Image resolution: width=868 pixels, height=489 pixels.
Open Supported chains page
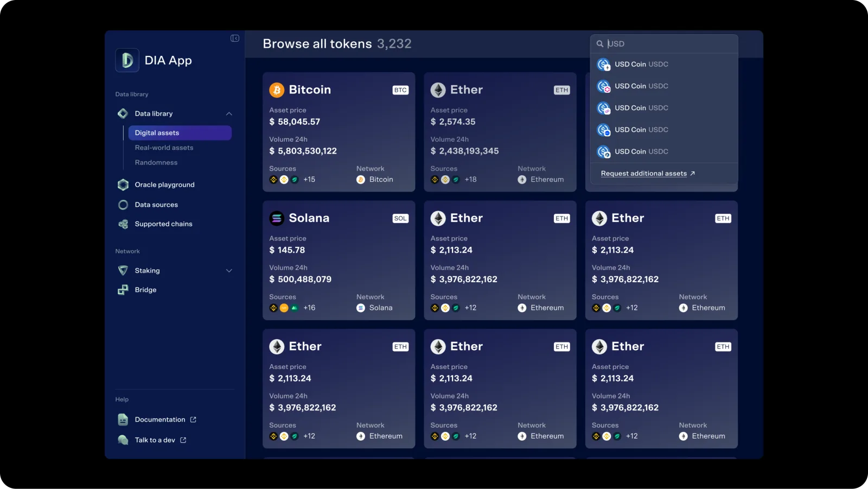(x=163, y=224)
